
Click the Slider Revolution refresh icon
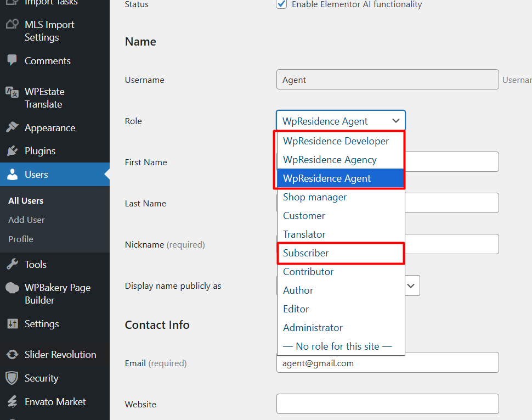coord(12,355)
